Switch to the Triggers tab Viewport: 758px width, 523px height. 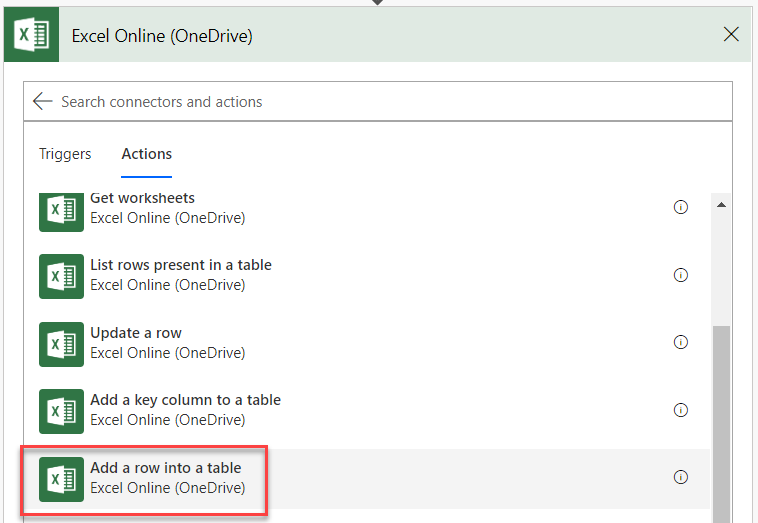point(65,154)
